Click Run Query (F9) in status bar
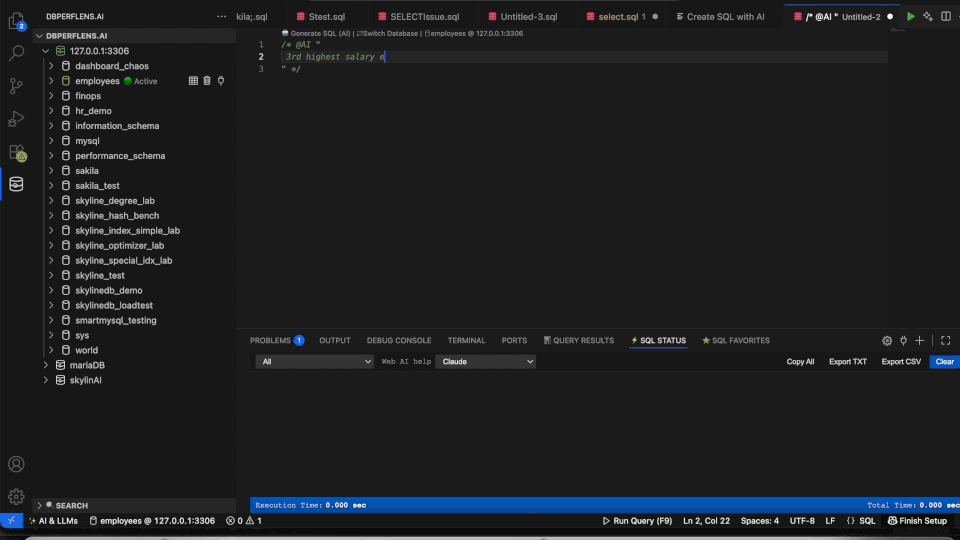 click(637, 521)
